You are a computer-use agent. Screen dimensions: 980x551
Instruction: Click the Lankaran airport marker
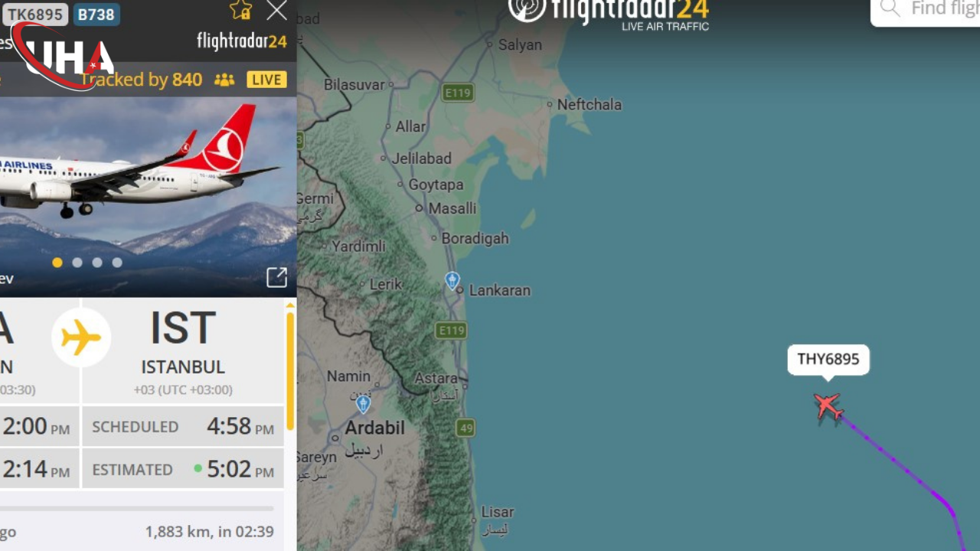tap(452, 280)
